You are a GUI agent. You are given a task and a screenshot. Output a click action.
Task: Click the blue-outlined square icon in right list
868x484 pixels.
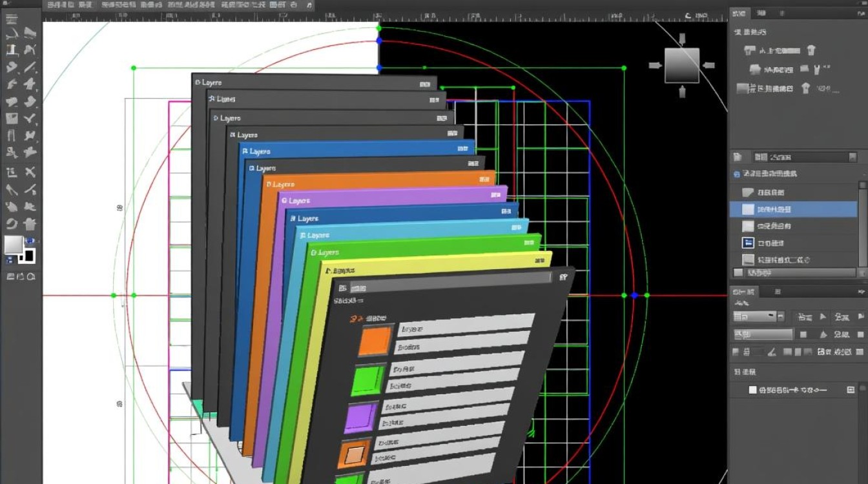(x=748, y=243)
